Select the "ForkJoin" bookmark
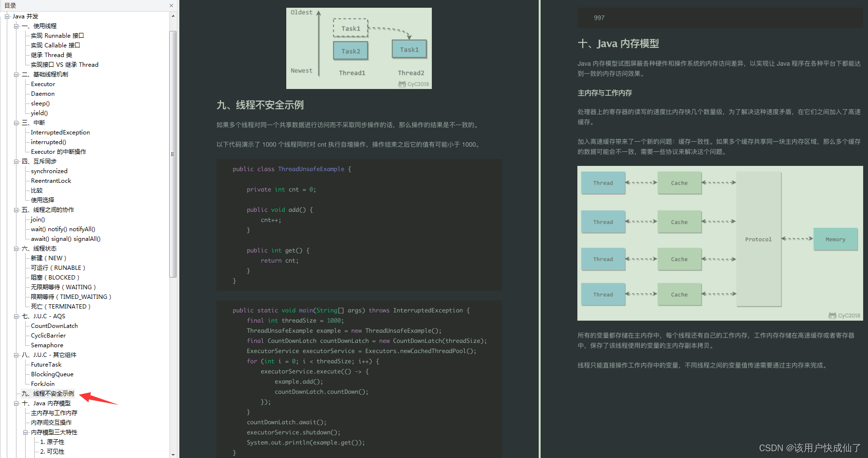 tap(43, 384)
